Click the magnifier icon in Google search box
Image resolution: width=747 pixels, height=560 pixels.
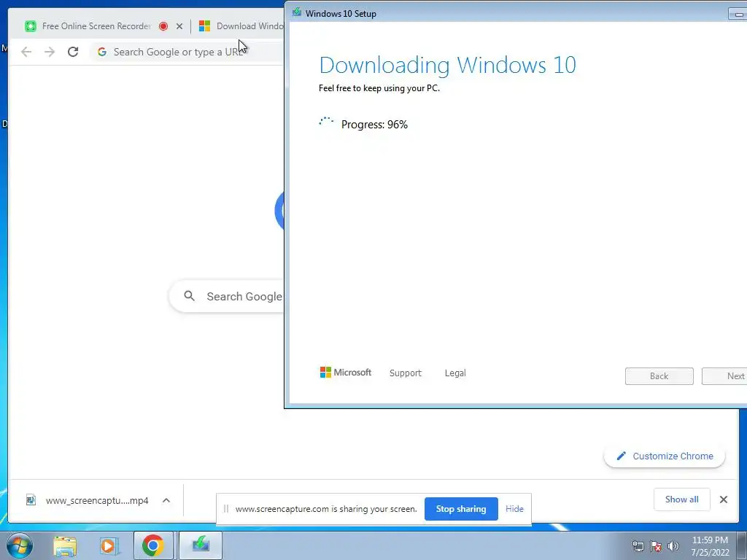(189, 296)
